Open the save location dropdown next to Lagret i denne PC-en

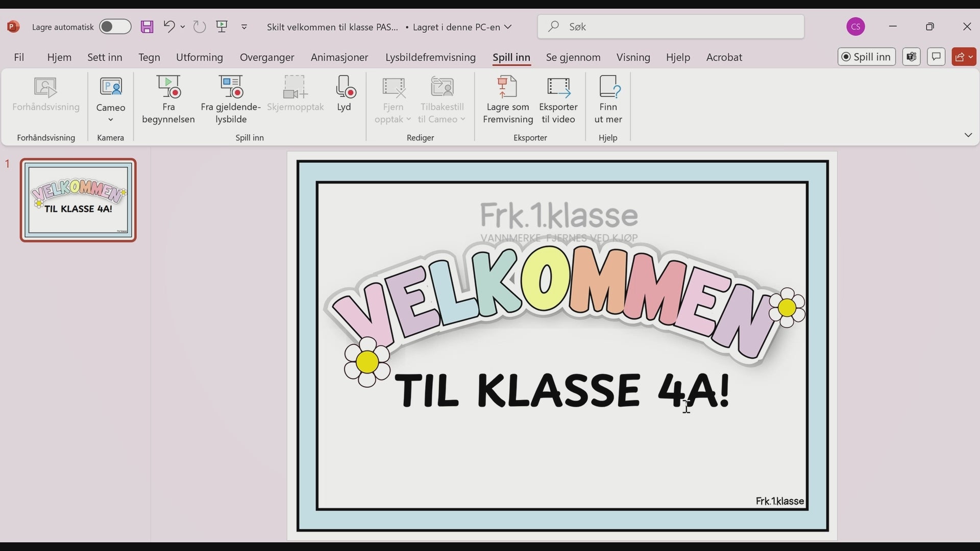pyautogui.click(x=508, y=27)
